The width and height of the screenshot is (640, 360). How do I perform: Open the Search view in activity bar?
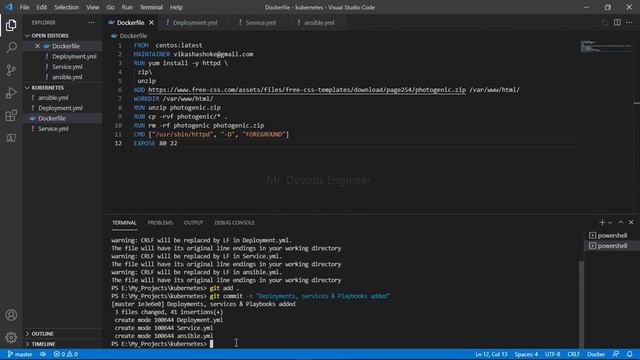pos(11,48)
